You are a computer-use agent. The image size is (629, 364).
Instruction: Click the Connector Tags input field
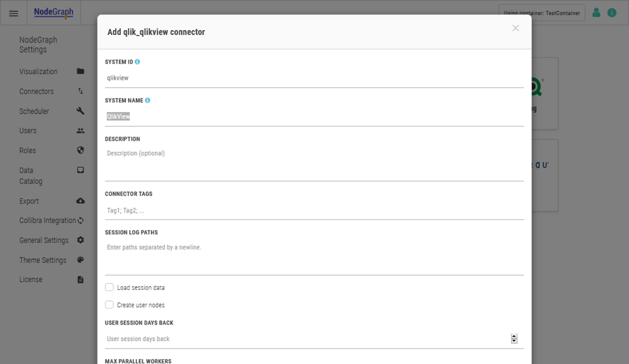pos(314,211)
